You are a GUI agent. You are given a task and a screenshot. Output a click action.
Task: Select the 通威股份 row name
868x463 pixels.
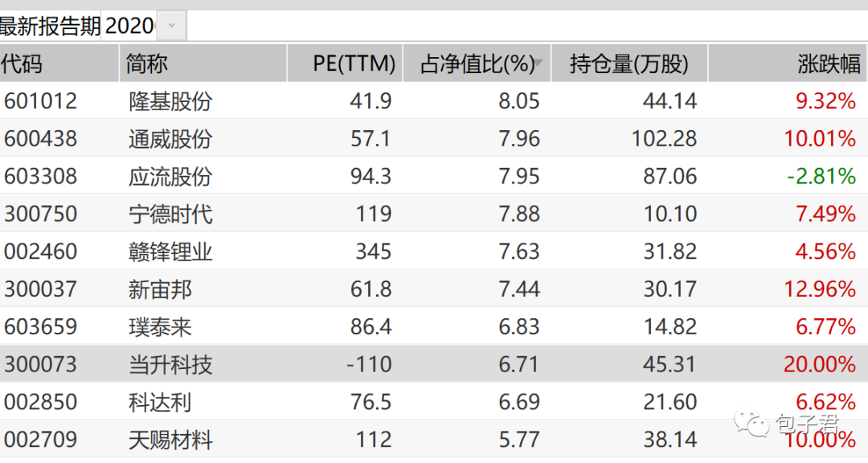pyautogui.click(x=170, y=139)
